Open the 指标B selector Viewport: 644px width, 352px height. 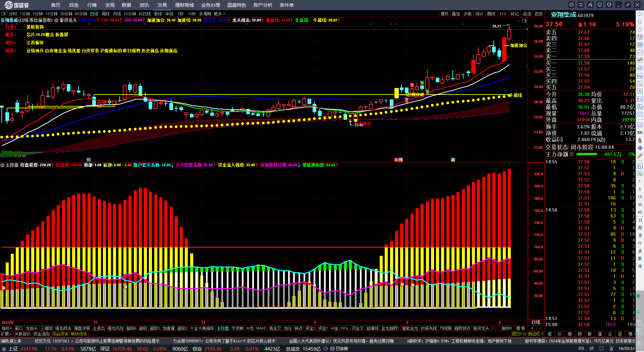pyautogui.click(x=506, y=328)
